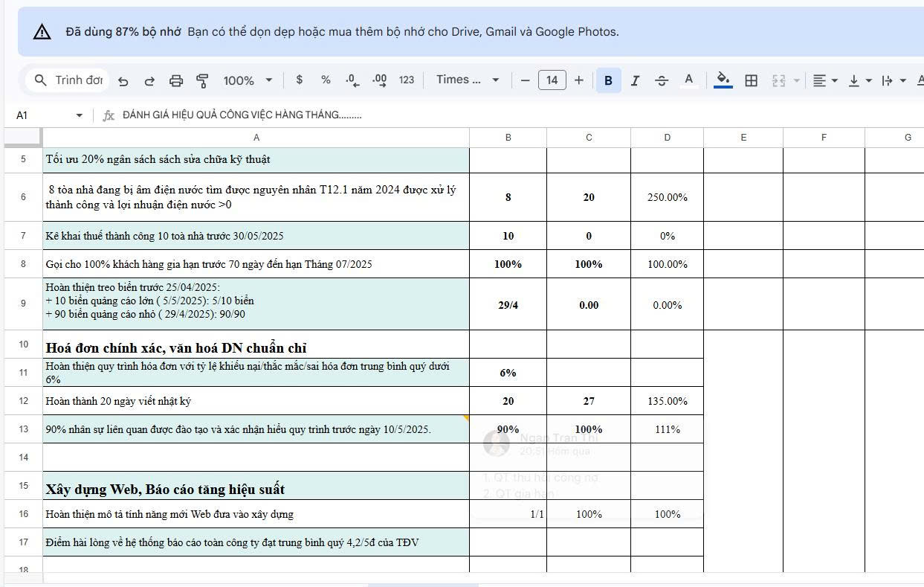
Task: Open the search menus box
Action: 68,80
